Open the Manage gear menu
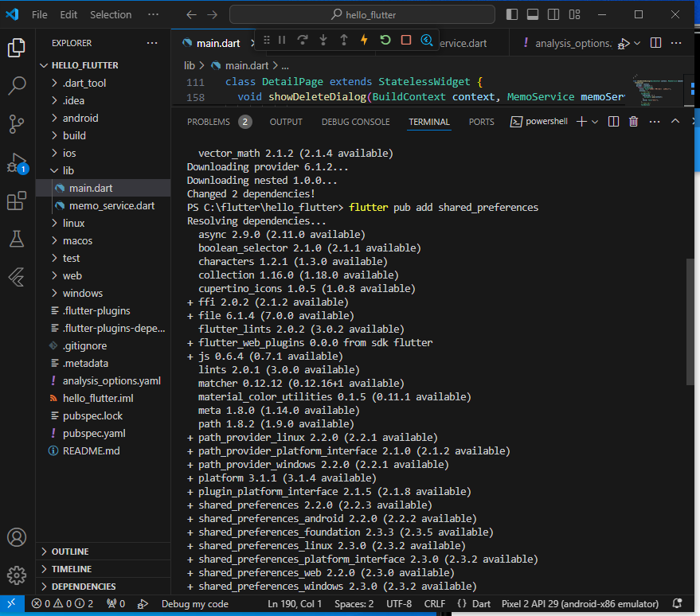 pyautogui.click(x=17, y=575)
